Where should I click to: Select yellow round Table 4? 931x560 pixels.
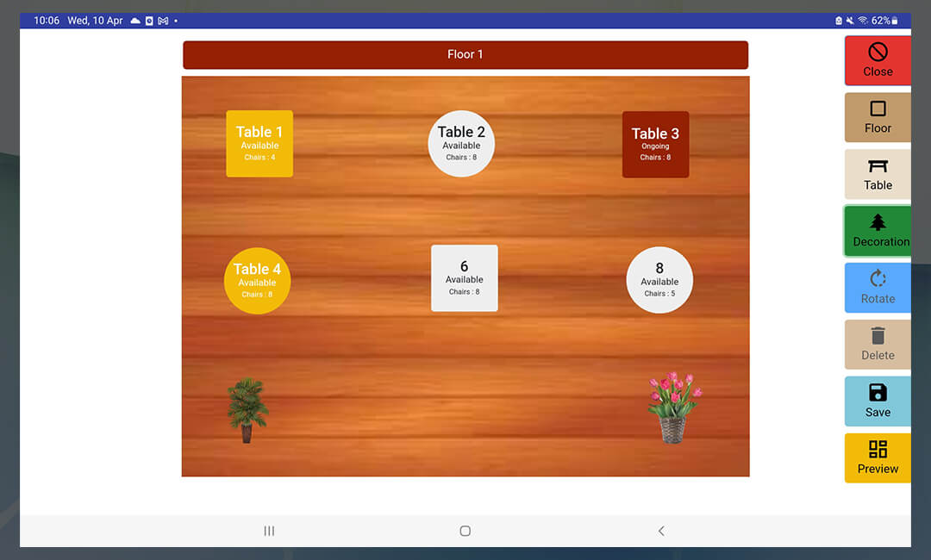coord(257,281)
